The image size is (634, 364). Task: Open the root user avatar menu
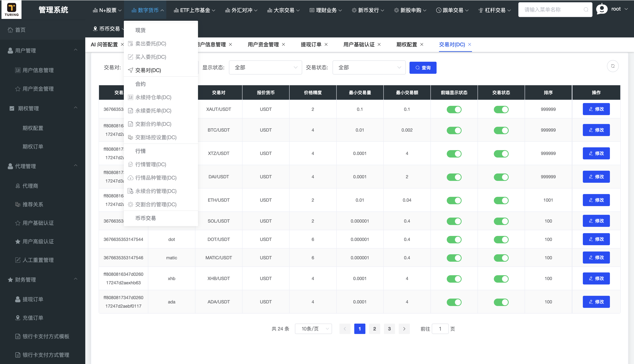coord(602,9)
